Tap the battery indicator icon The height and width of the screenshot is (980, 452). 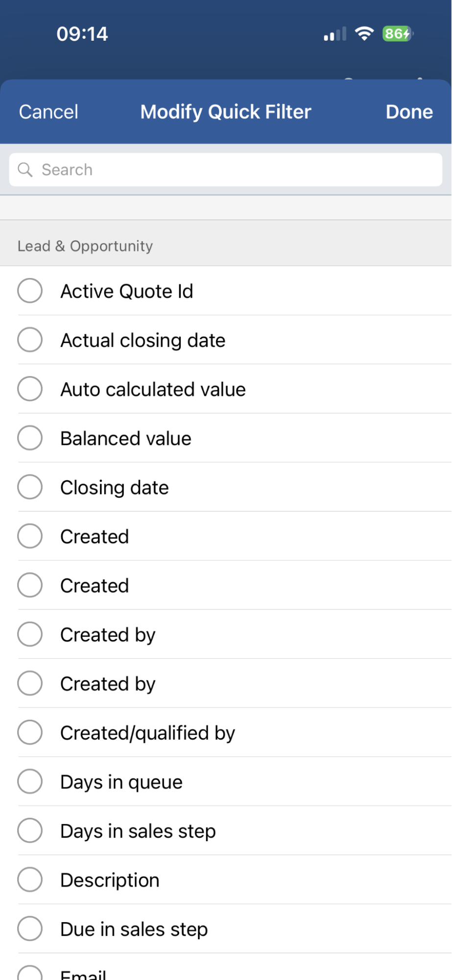click(x=397, y=33)
